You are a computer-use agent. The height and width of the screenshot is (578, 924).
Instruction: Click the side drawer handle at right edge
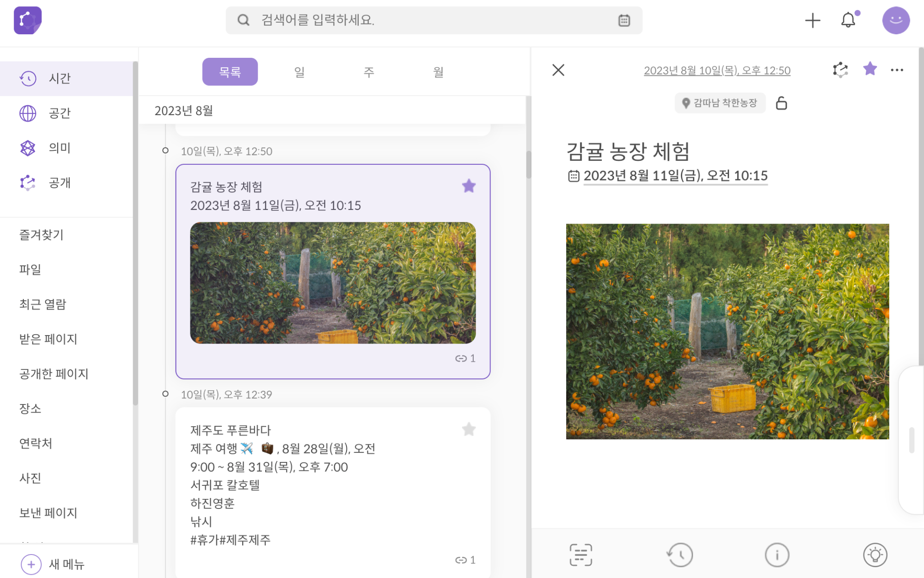[x=912, y=440]
